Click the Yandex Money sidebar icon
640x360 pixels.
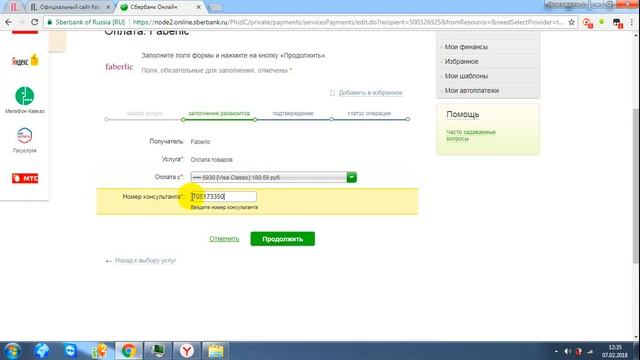tap(25, 60)
